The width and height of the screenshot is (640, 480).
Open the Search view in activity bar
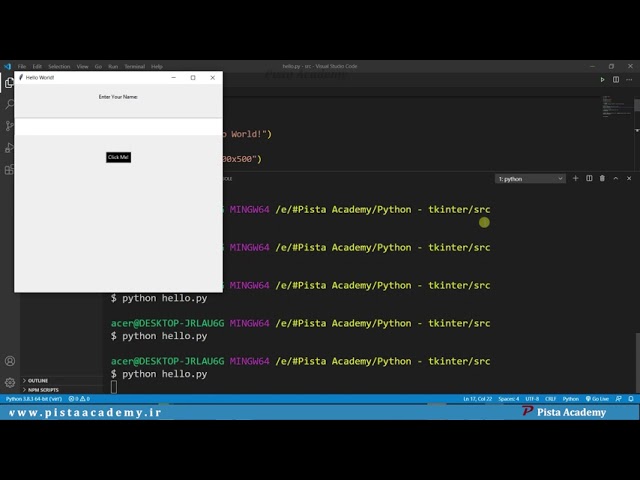(x=9, y=104)
